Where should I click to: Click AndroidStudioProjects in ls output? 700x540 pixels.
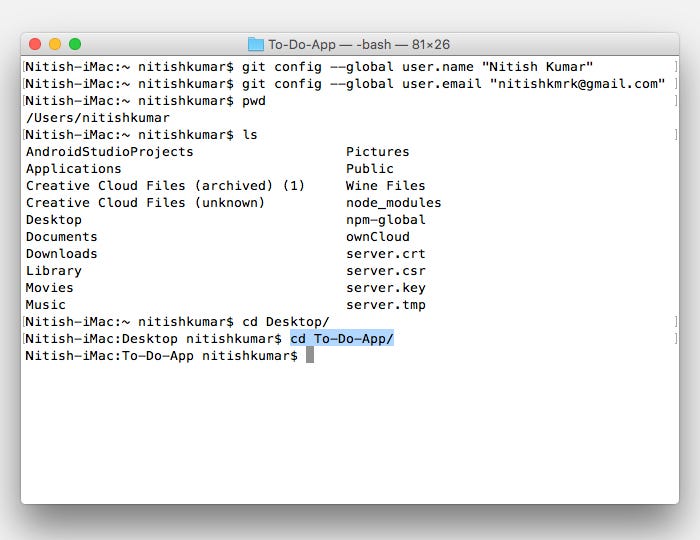[109, 152]
